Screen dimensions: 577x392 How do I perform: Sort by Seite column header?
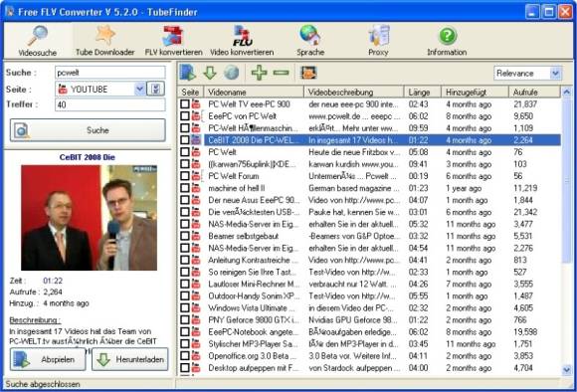pos(190,92)
